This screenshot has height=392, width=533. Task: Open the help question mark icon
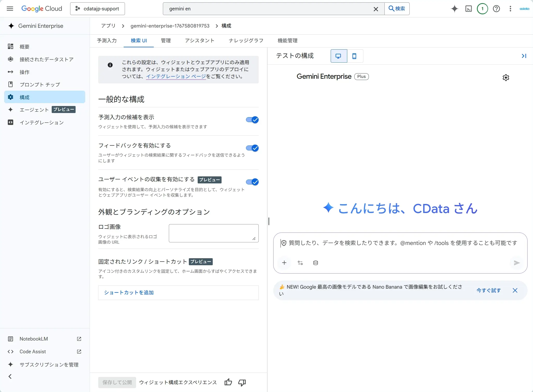tap(496, 9)
